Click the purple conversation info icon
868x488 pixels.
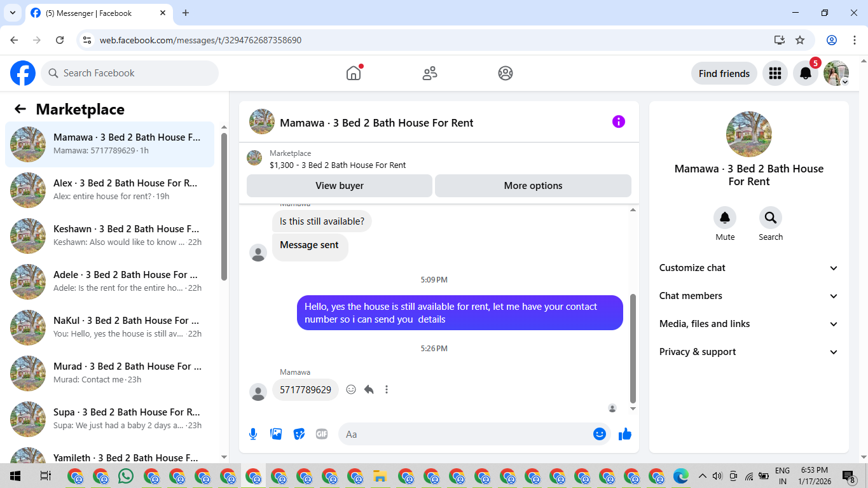pyautogui.click(x=619, y=122)
